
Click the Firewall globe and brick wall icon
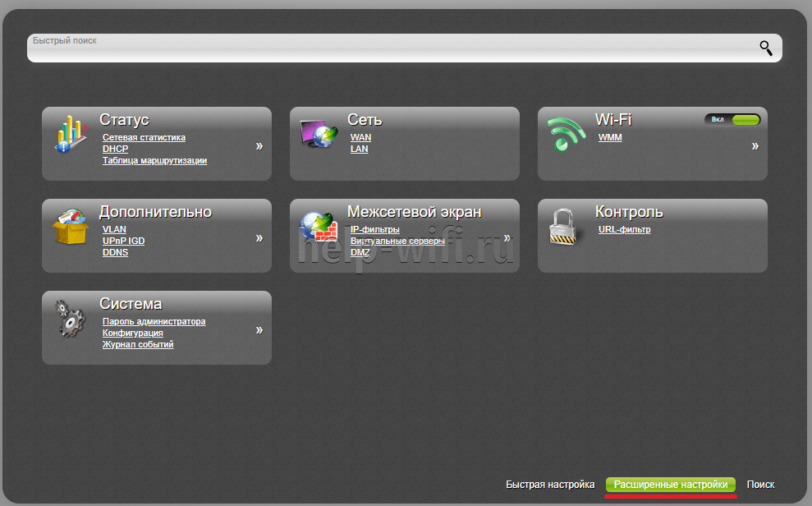(318, 227)
